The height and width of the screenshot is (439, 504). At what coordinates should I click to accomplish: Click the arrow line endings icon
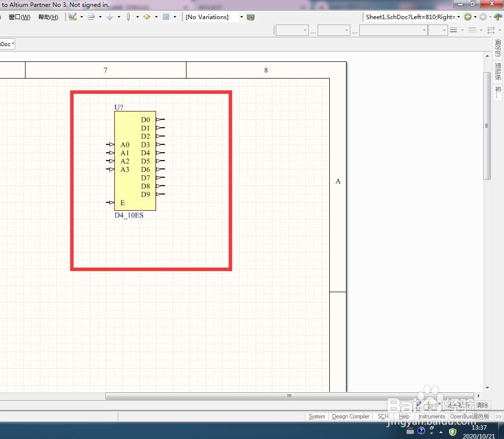(491, 30)
